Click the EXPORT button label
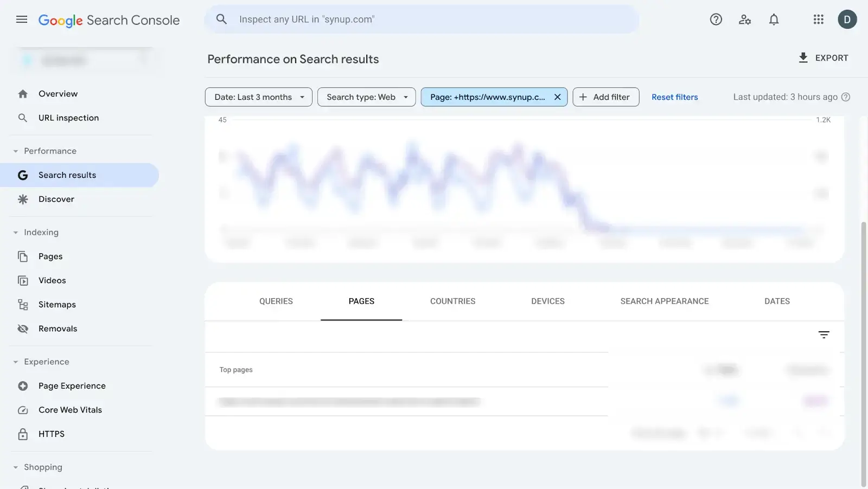The image size is (868, 489). (x=832, y=58)
